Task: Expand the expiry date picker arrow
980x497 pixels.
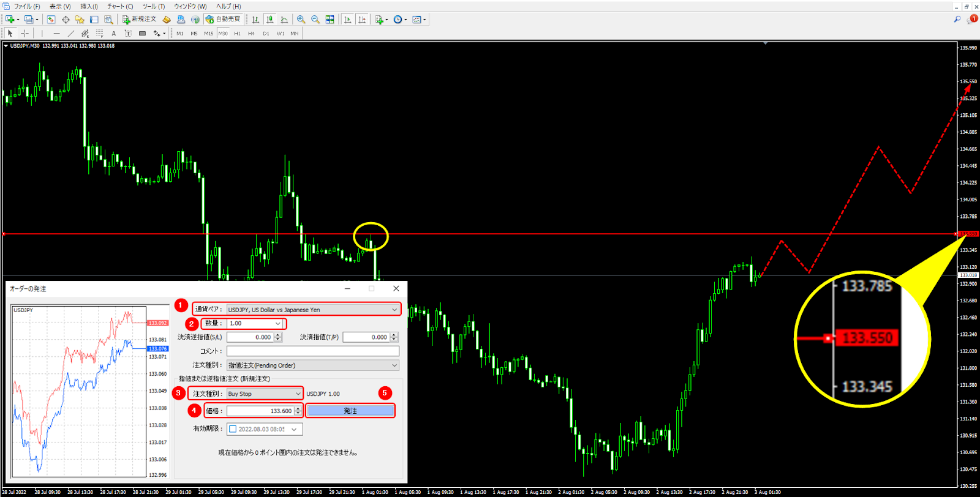Action: point(294,429)
